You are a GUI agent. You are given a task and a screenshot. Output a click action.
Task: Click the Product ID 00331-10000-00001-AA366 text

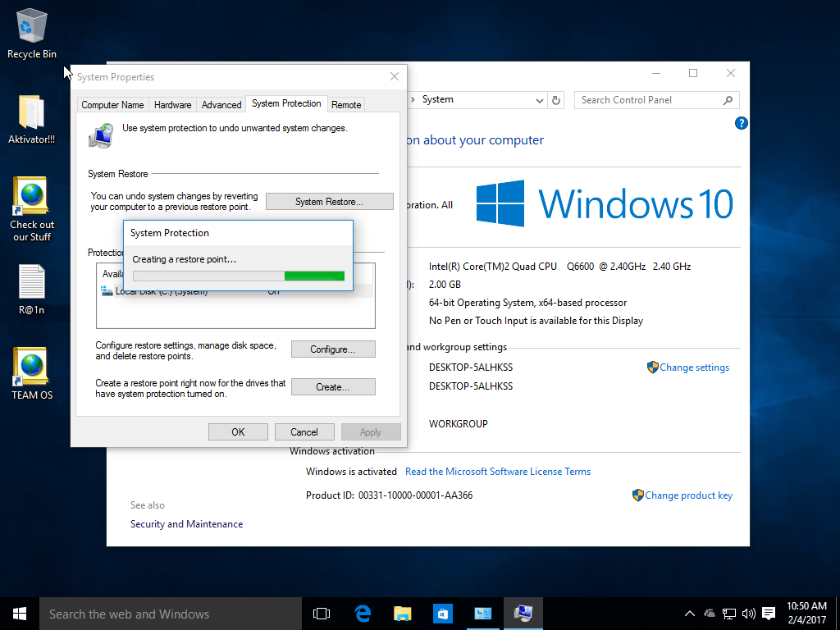(x=389, y=495)
